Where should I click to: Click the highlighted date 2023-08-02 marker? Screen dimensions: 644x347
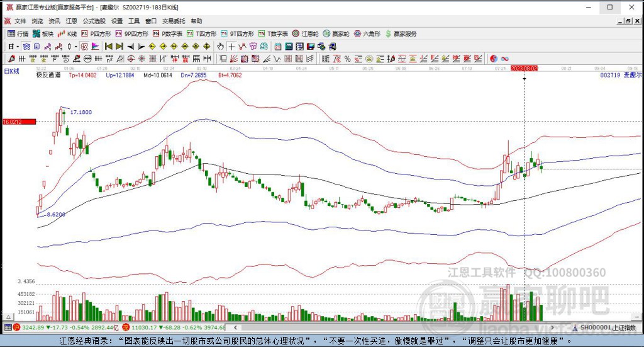524,68
